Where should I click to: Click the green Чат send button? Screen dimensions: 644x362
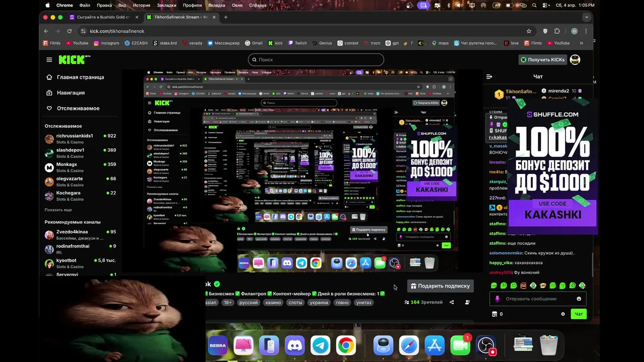point(579,314)
